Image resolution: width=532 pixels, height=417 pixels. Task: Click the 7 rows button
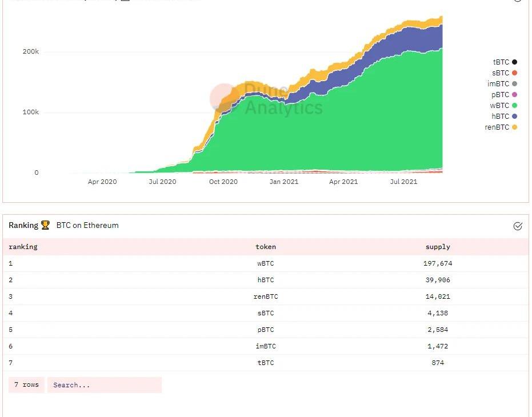(26, 385)
